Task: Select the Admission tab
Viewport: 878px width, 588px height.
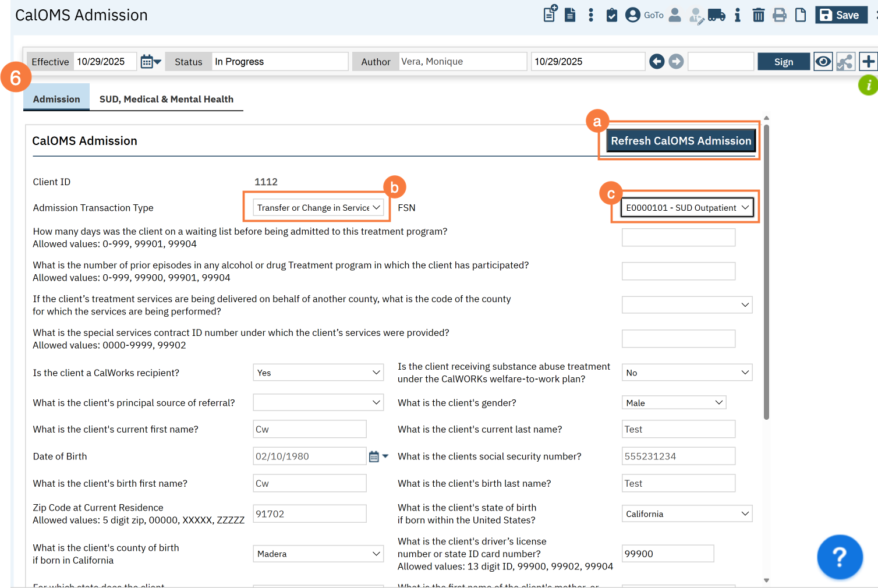Action: 56,99
